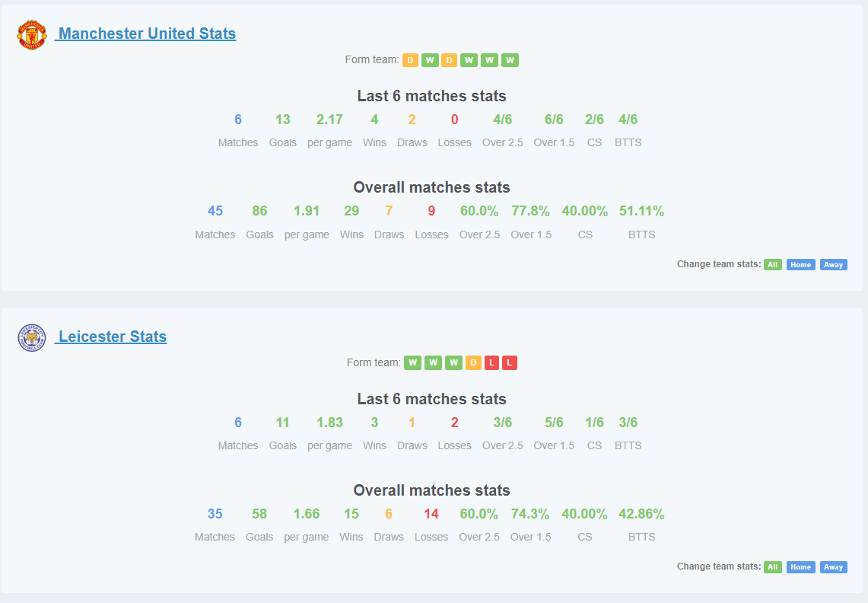Select All stats for Leicester

coord(773,567)
